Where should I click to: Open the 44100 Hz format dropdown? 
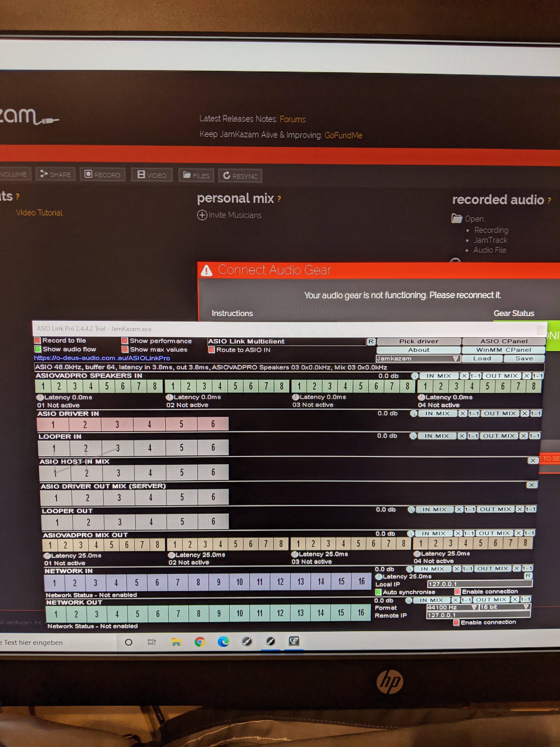coord(474,607)
